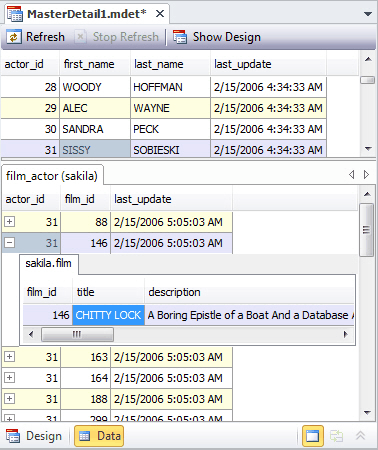
Task: Click the film_id 188 cell
Action: 85,399
